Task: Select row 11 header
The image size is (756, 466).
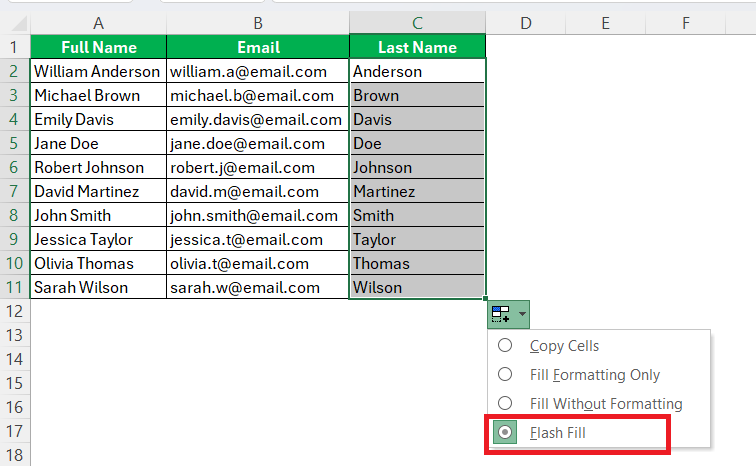Action: click(14, 287)
